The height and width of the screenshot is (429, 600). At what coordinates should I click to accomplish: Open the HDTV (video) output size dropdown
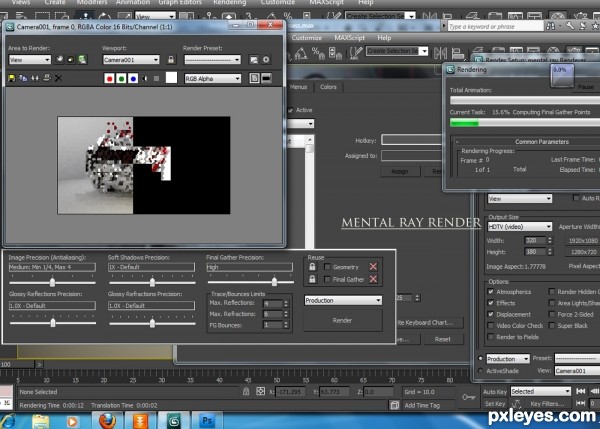click(520, 227)
